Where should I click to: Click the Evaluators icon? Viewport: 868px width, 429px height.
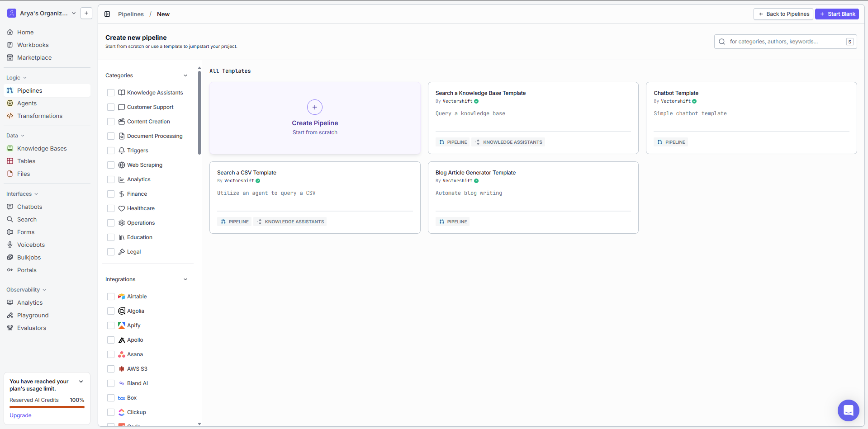click(x=10, y=328)
